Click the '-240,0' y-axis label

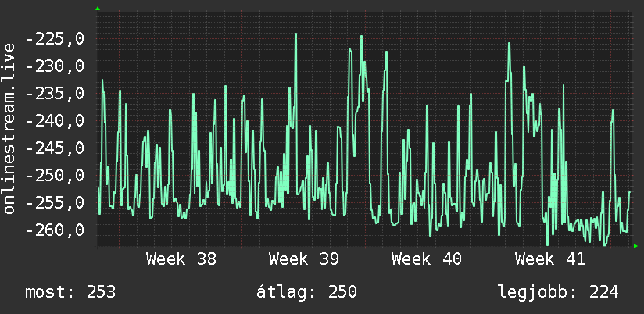point(55,121)
